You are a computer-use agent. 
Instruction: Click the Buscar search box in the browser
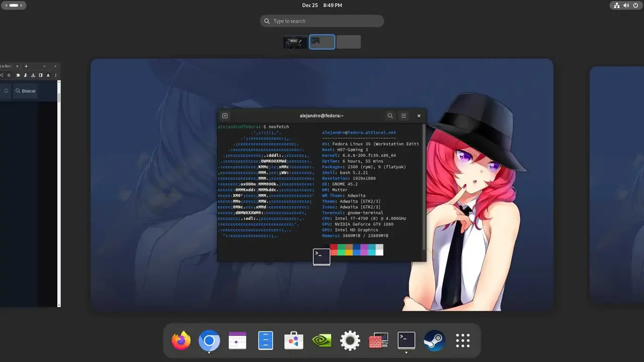(x=25, y=91)
